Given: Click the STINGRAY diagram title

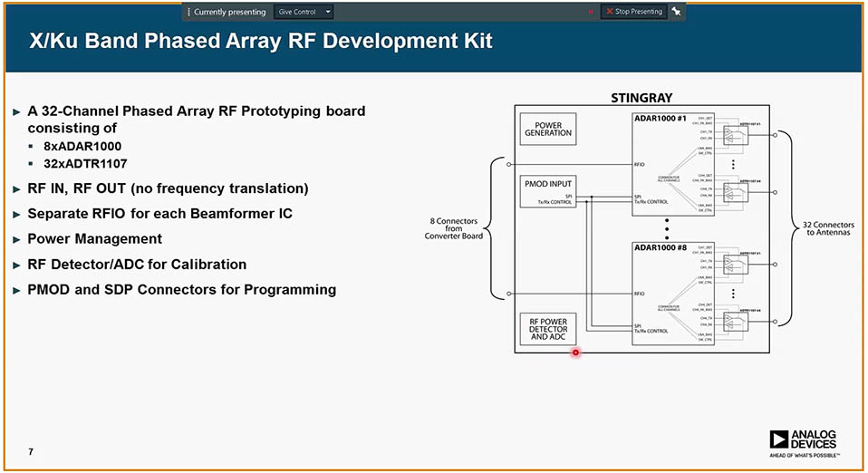Looking at the screenshot, I should (641, 98).
